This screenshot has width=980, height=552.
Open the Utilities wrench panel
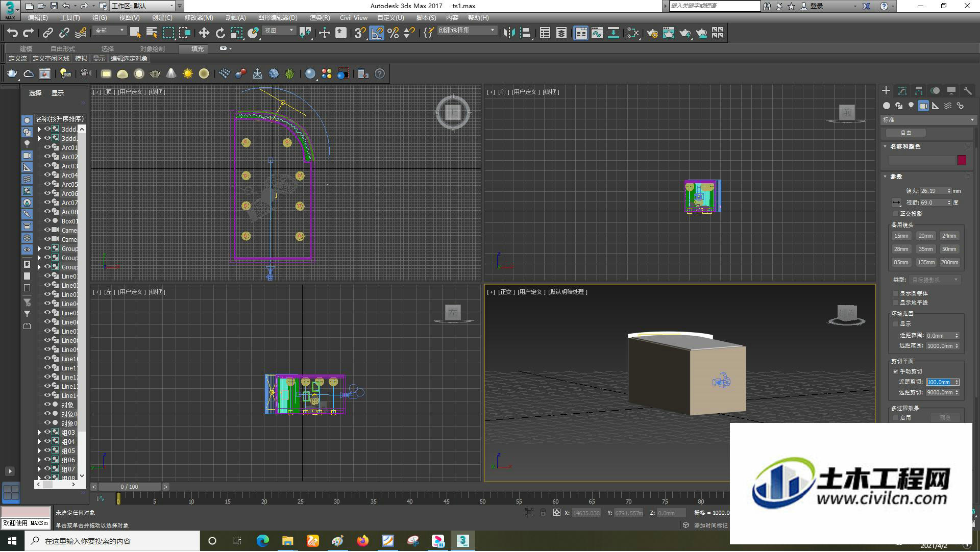point(967,91)
